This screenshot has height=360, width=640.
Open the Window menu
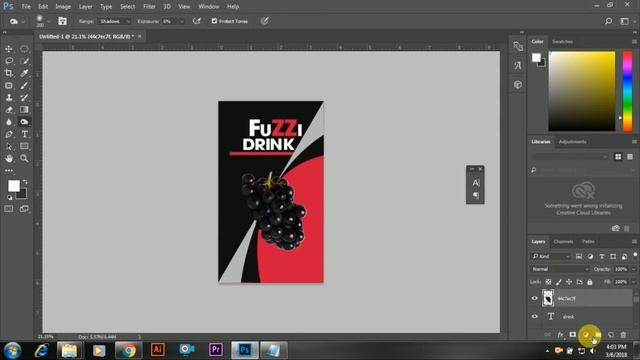tap(209, 7)
